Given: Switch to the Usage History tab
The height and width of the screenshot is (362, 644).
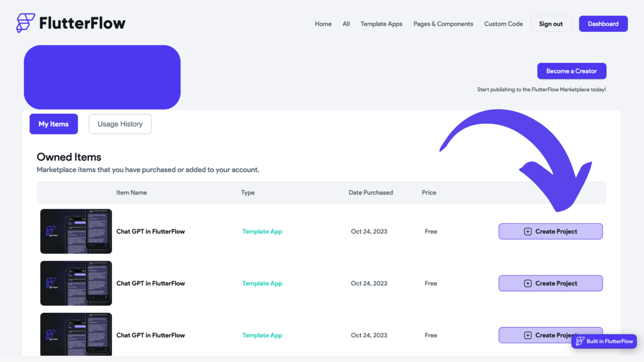Looking at the screenshot, I should pos(120,124).
